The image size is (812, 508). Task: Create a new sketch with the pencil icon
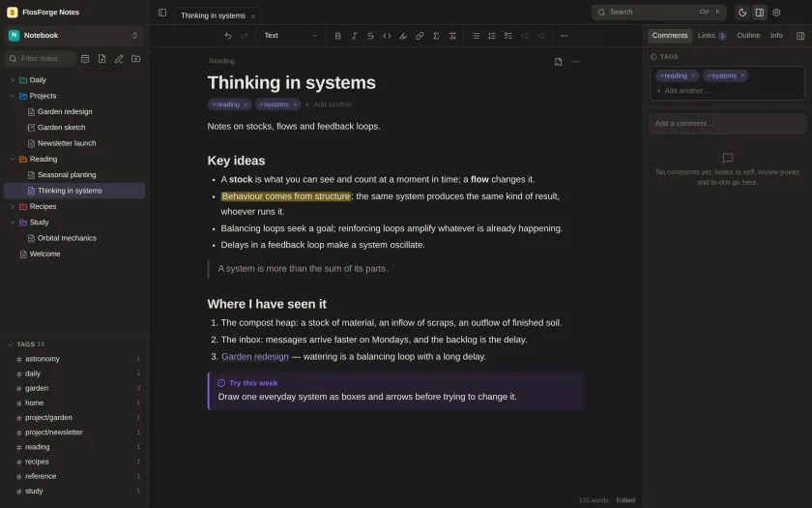pos(119,59)
